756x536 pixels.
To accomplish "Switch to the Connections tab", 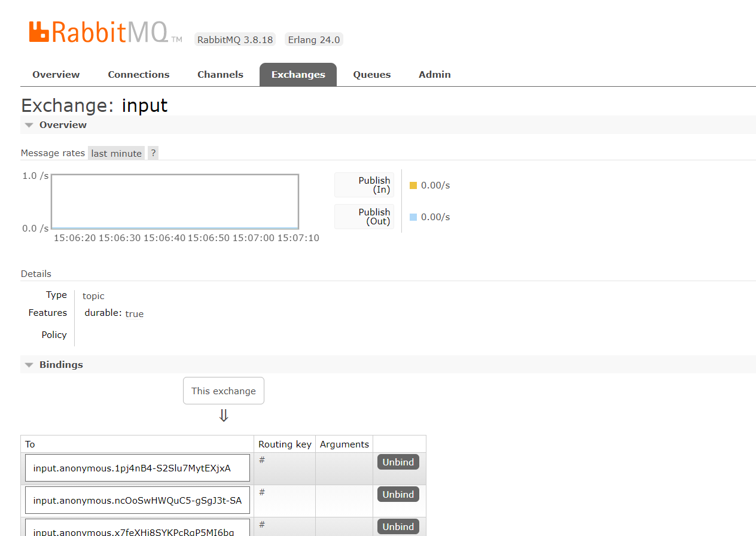I will (139, 75).
